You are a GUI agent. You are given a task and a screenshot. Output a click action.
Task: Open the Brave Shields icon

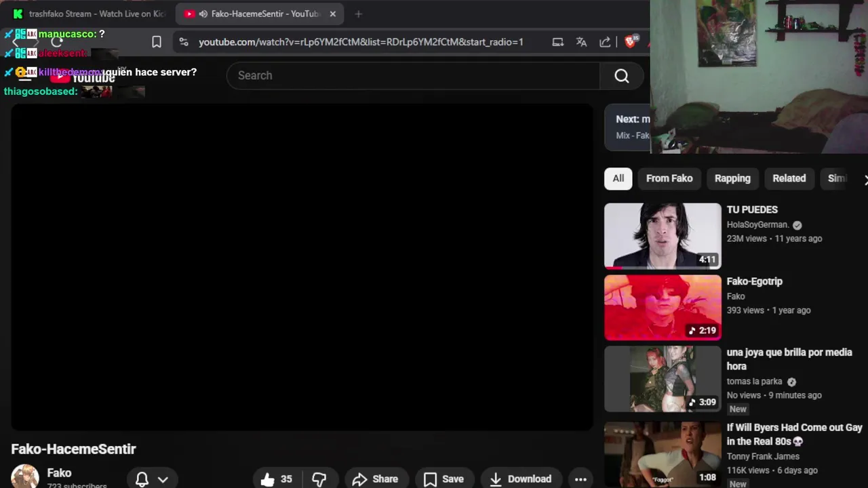pos(630,42)
